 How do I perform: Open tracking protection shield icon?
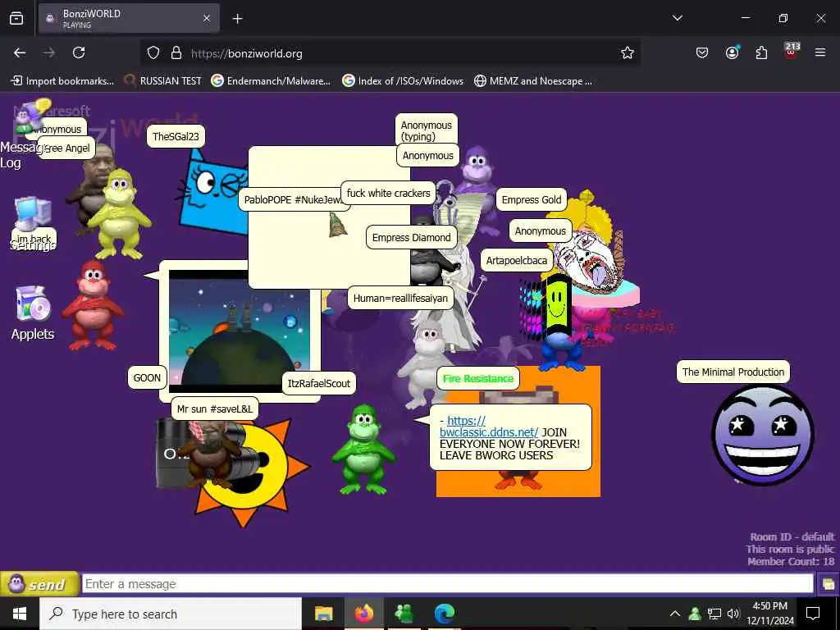pos(153,53)
